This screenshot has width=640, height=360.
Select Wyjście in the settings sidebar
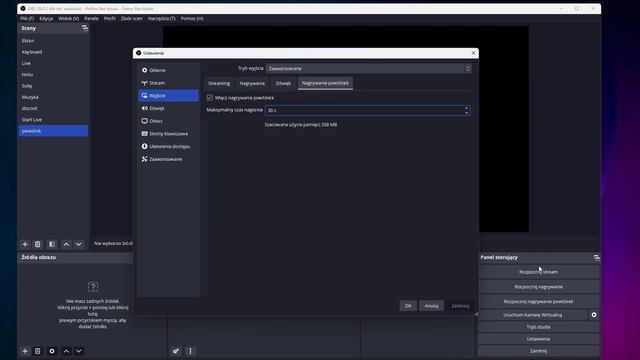(x=168, y=96)
